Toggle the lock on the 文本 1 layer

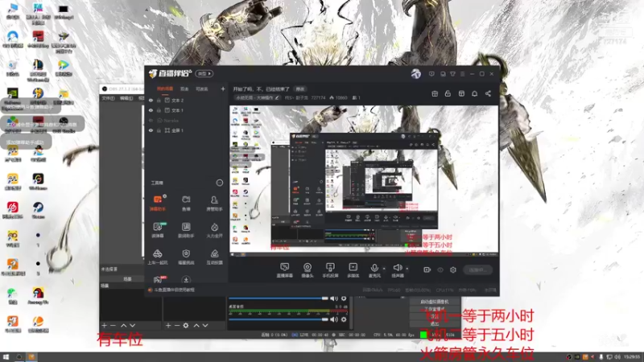coord(159,110)
